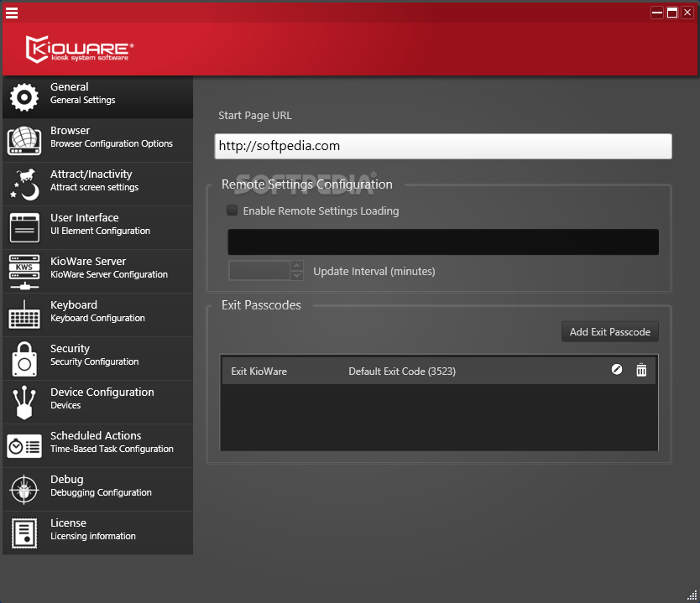Click the Scheduled Actions clock icon

[x=24, y=446]
